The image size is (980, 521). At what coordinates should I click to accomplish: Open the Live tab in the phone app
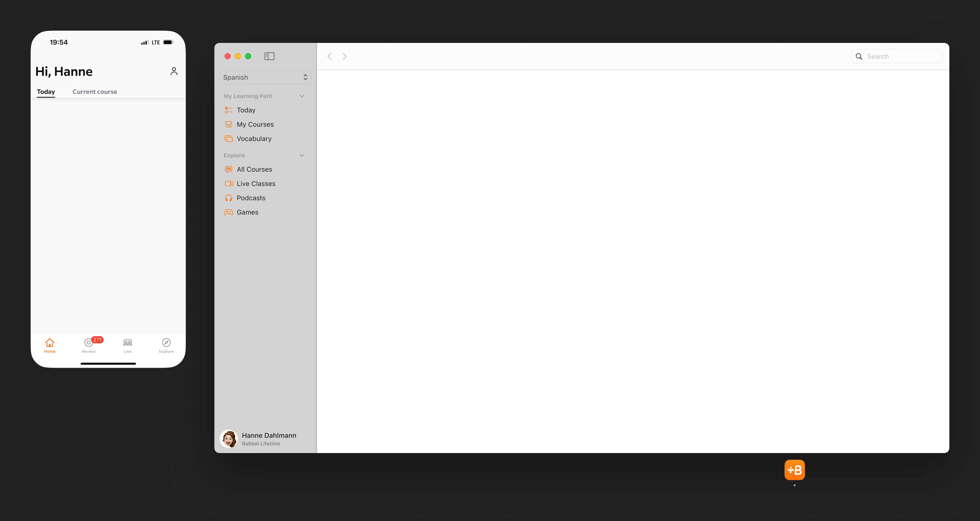(x=127, y=345)
